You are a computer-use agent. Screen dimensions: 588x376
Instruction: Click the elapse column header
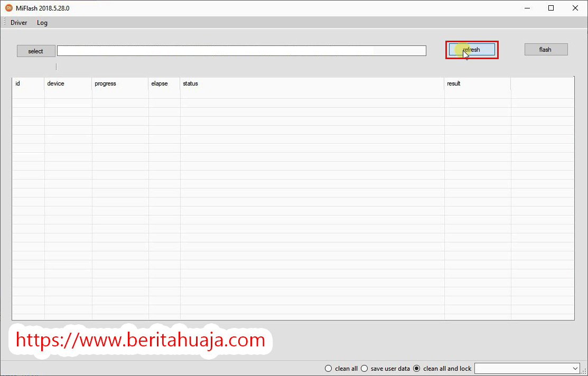click(164, 83)
